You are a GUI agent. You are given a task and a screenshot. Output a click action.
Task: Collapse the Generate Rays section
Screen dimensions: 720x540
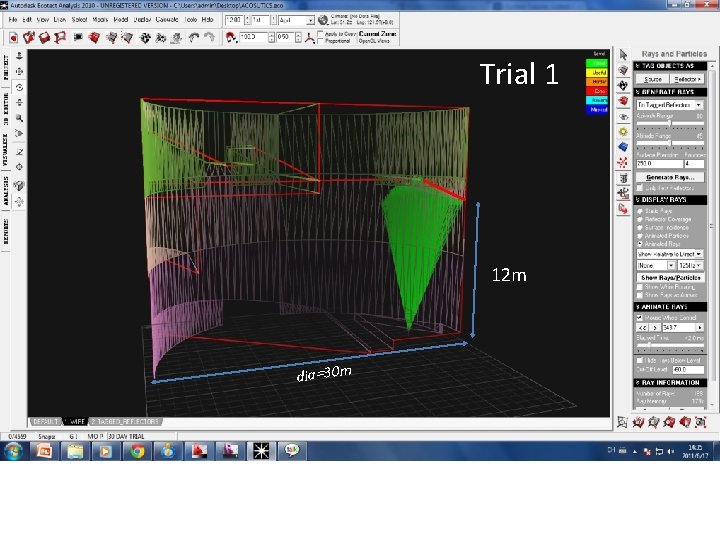point(670,92)
